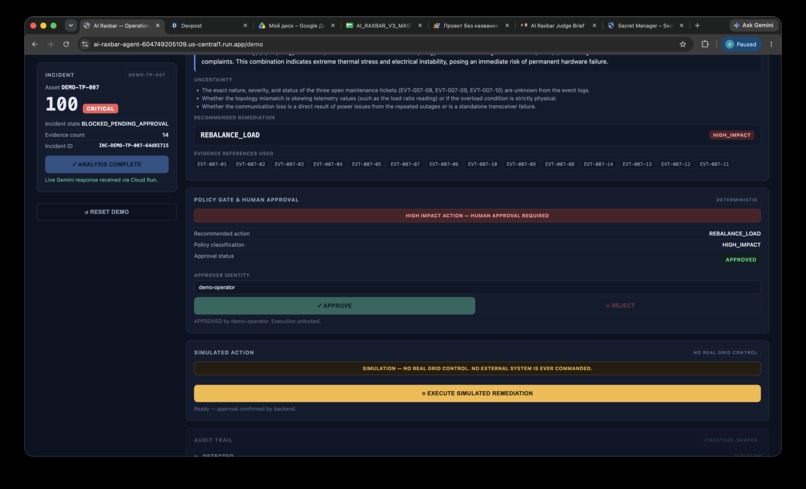Click the HIGH_IMPACT badge beside REBALANCE_LOAD

tap(731, 135)
